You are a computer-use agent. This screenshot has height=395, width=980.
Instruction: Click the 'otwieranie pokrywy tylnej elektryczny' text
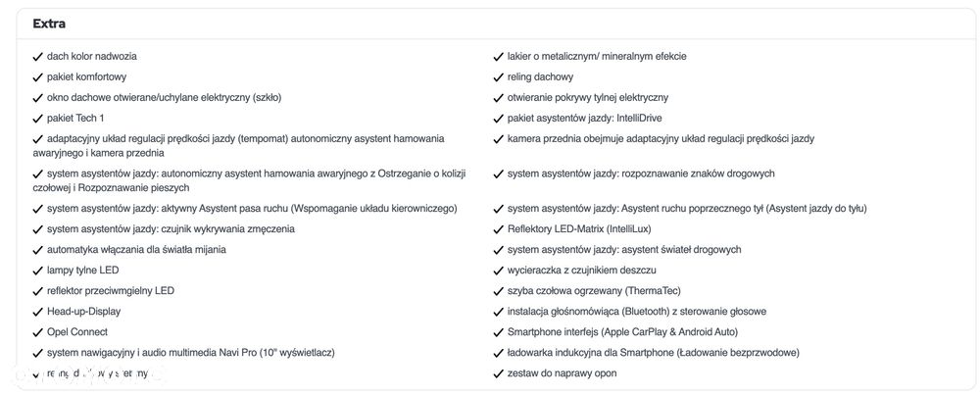588,98
